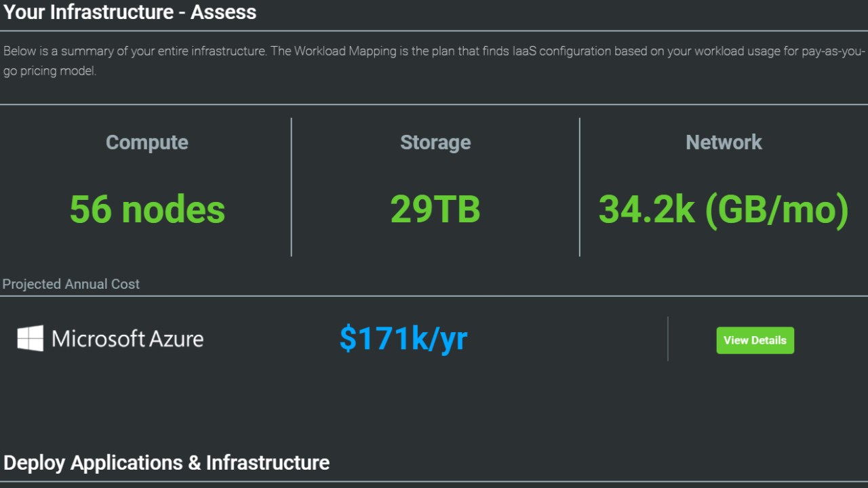Click the divider between Compute and Storage
The image size is (868, 488).
[292, 187]
